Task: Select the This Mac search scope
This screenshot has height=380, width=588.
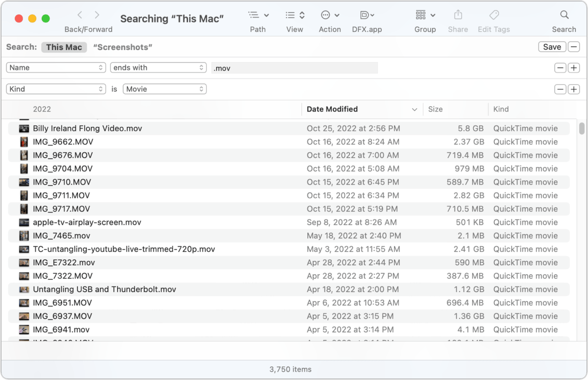Action: pyautogui.click(x=64, y=47)
